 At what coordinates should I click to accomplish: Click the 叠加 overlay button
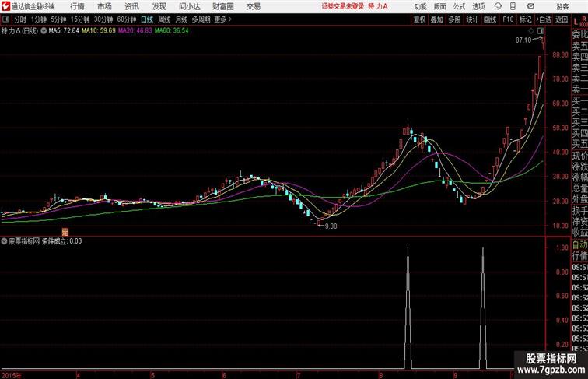pos(437,19)
